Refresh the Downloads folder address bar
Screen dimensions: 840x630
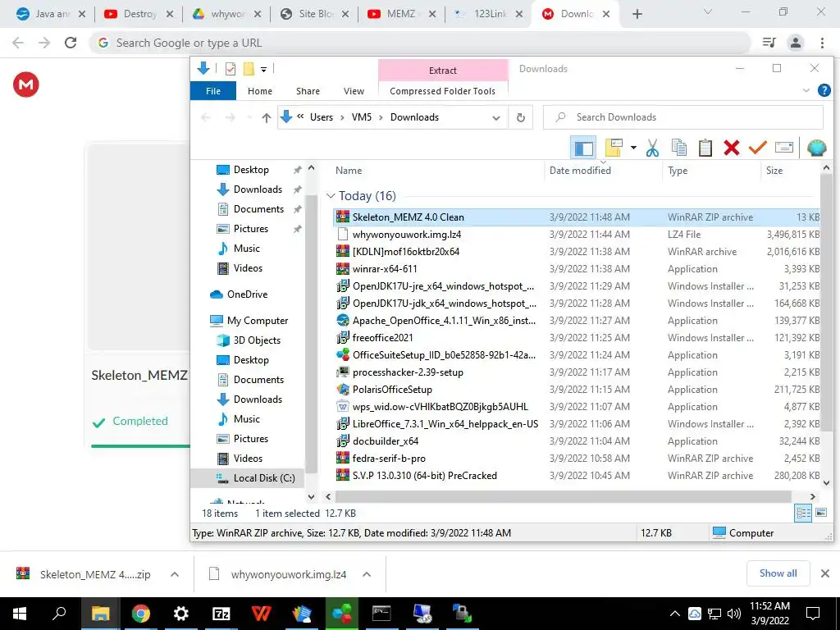(520, 117)
